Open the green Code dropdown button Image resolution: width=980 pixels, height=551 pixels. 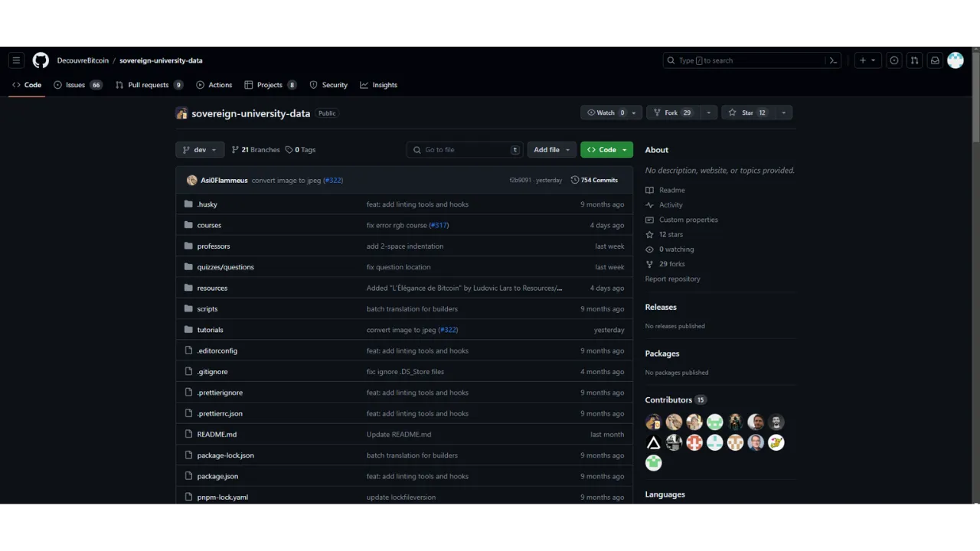[606, 150]
